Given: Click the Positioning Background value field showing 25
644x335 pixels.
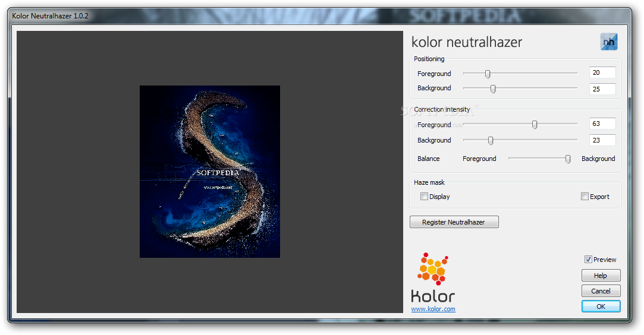Looking at the screenshot, I should (602, 89).
